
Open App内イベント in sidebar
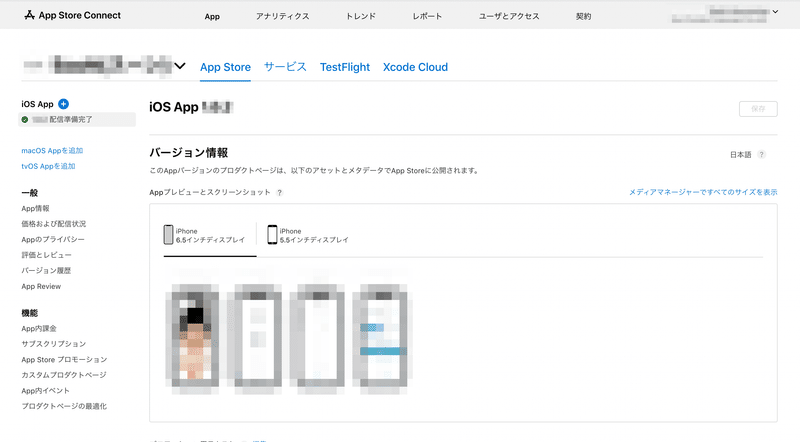pyautogui.click(x=45, y=390)
